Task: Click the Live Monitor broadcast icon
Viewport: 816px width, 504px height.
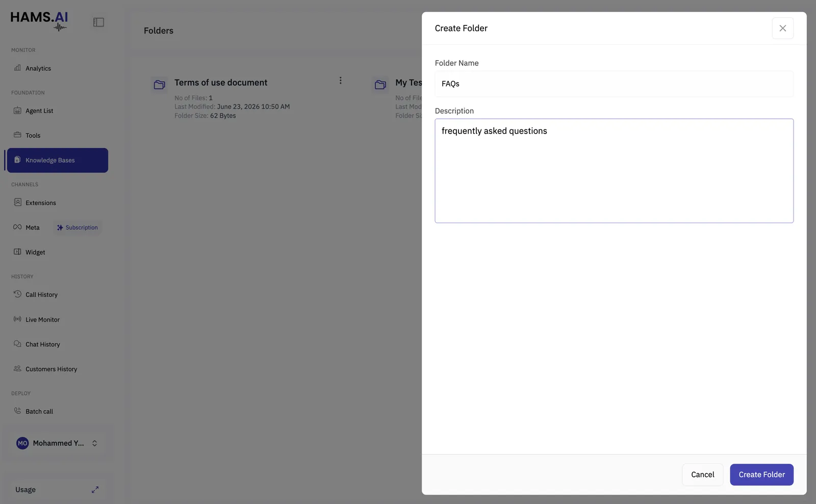Action: click(17, 319)
